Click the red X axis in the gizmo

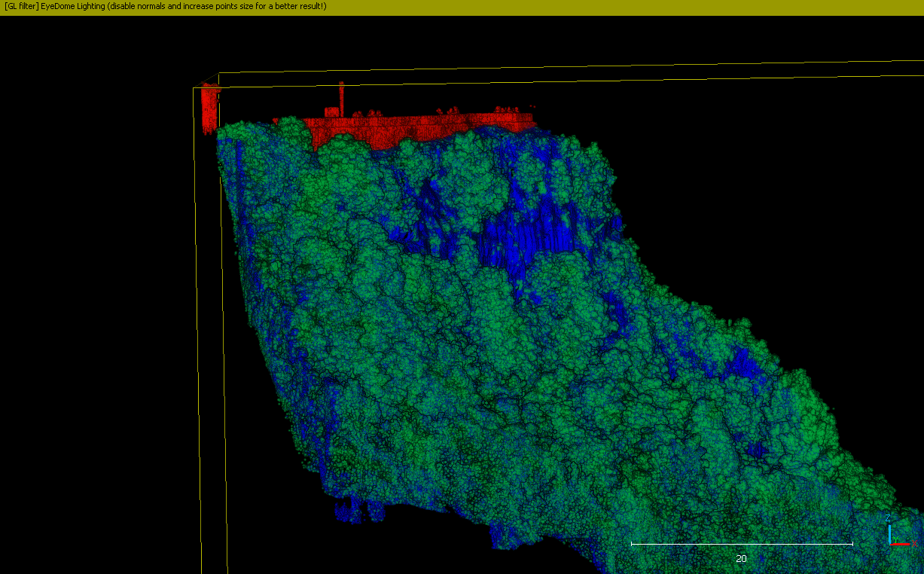point(901,544)
